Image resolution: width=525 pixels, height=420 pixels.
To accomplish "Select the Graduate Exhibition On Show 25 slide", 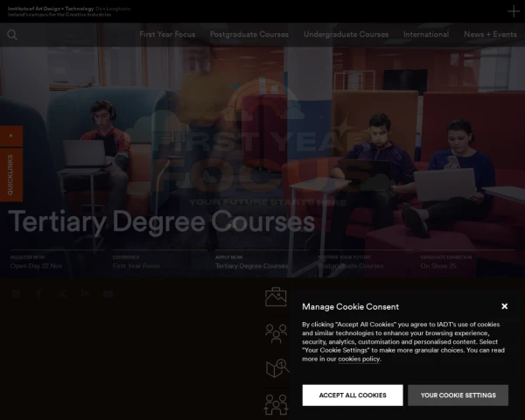I will pos(467,262).
